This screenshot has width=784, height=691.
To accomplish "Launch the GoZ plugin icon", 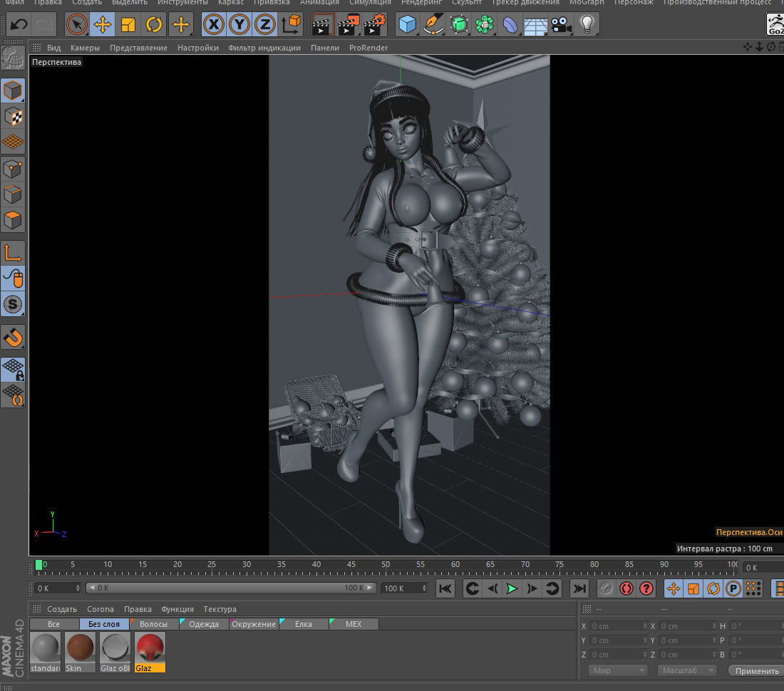I will [775, 24].
